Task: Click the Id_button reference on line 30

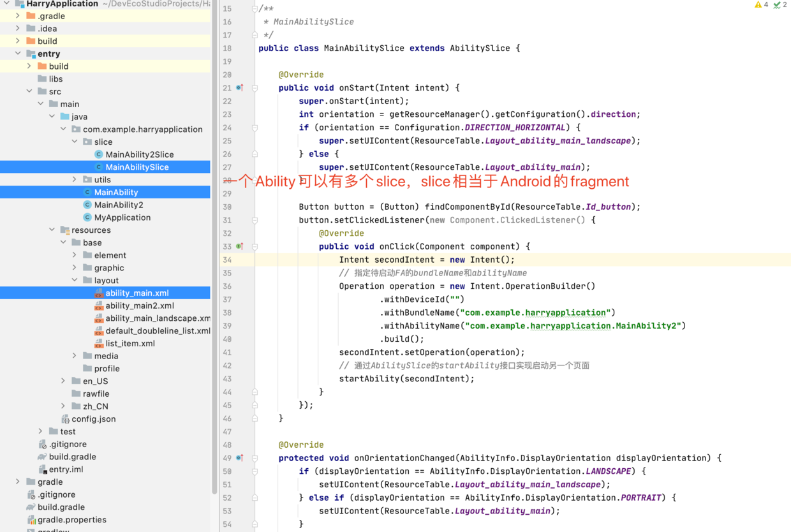Action: click(x=608, y=207)
